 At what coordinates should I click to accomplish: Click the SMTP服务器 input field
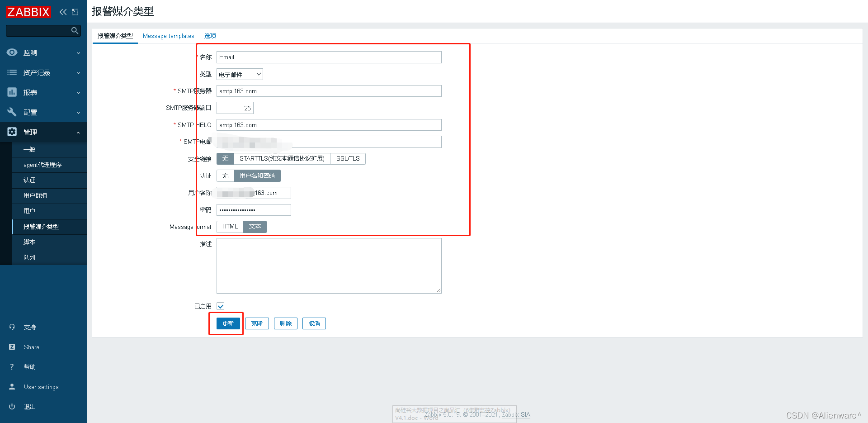(329, 91)
